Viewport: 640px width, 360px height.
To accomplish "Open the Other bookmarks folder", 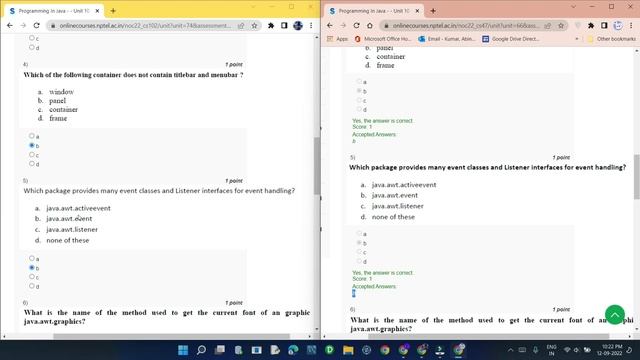I will tap(611, 39).
